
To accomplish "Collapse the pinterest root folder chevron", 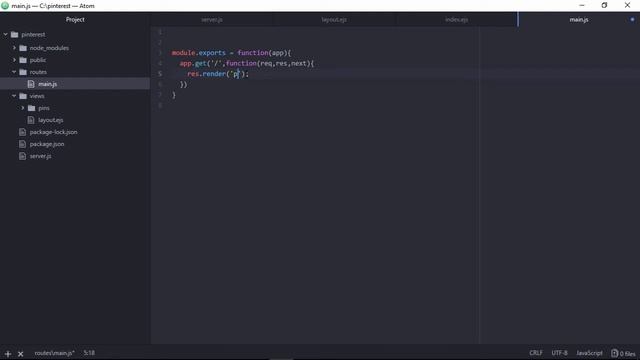I will 6,35.
